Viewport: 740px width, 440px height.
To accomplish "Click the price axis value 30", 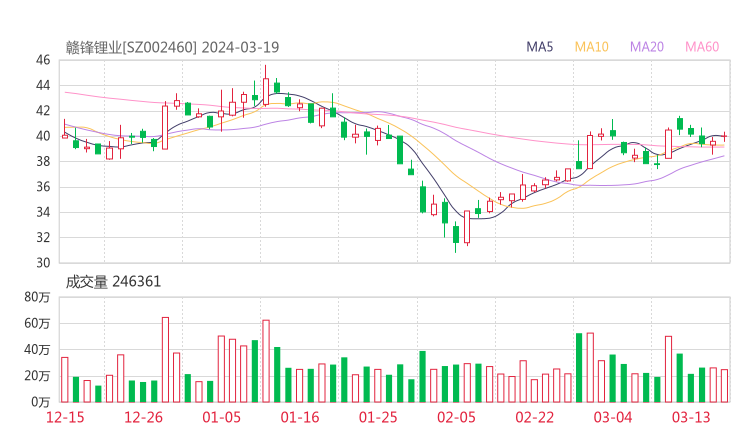I will point(43,263).
